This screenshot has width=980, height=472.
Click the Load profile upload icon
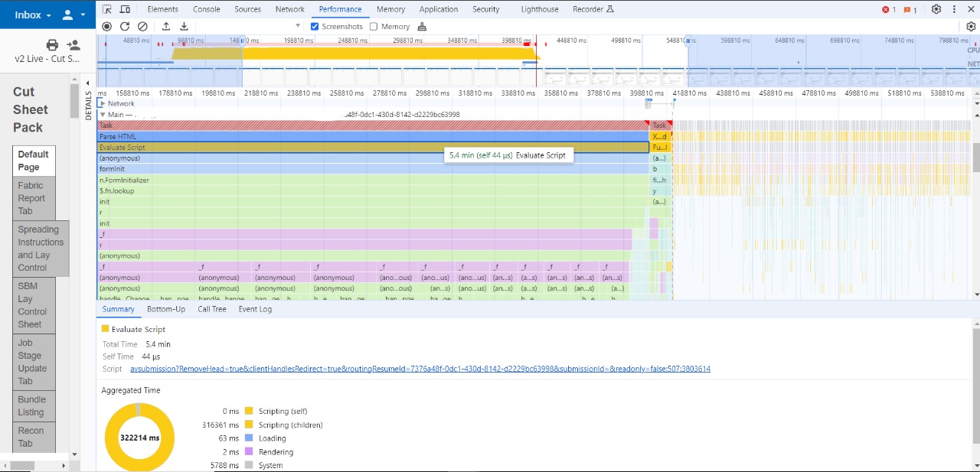click(x=166, y=26)
